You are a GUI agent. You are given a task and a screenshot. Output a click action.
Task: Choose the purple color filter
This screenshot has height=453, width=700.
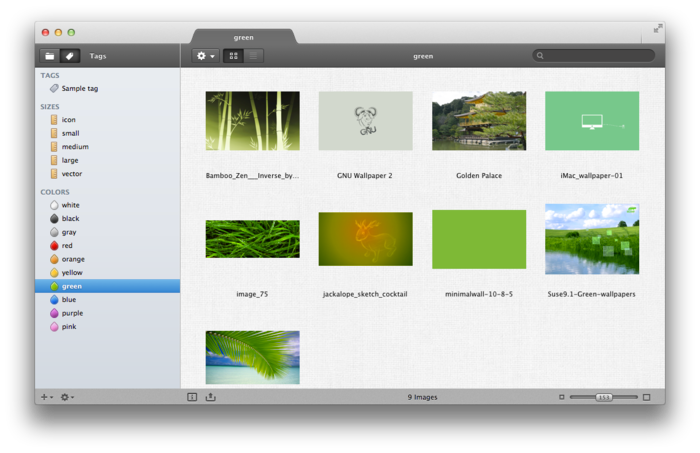pyautogui.click(x=71, y=313)
